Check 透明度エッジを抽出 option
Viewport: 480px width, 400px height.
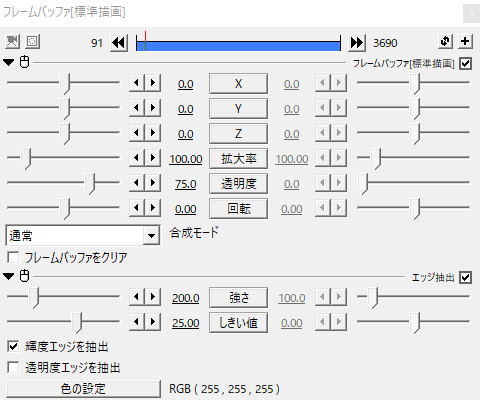(x=13, y=367)
